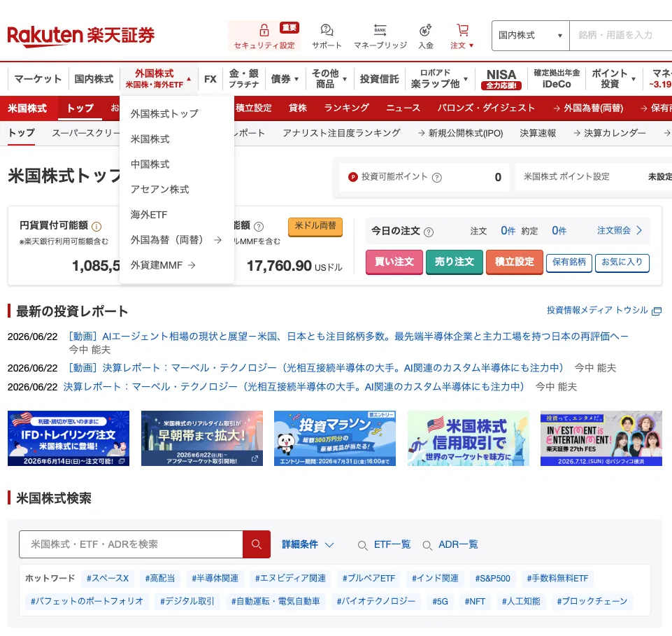Click the help icon beside 投資可能ポイント

pos(437,178)
